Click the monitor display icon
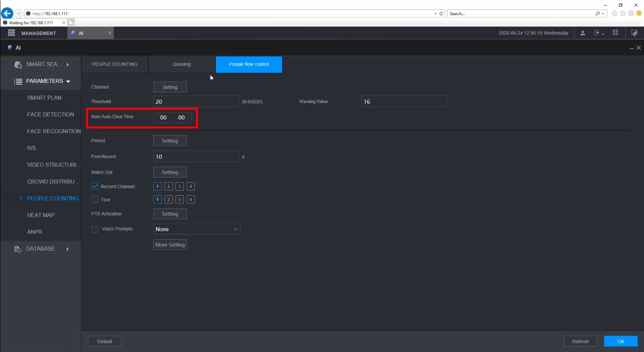644x352 pixels. click(634, 33)
